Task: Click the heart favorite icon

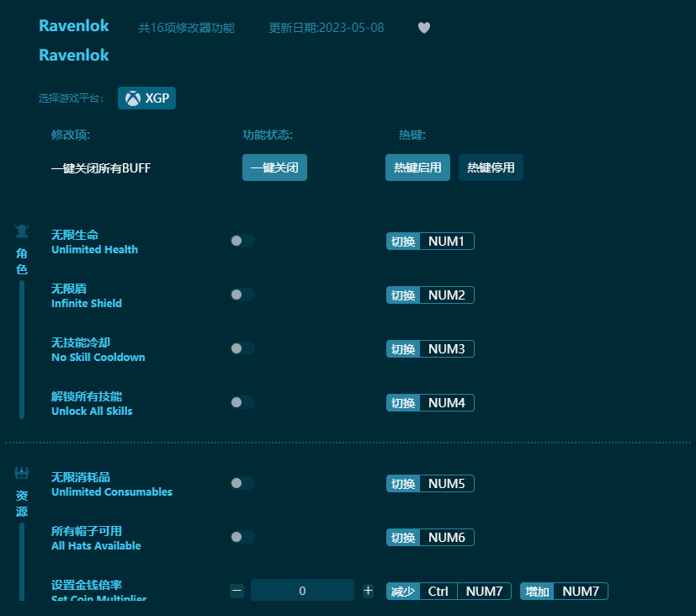Action: coord(423,27)
